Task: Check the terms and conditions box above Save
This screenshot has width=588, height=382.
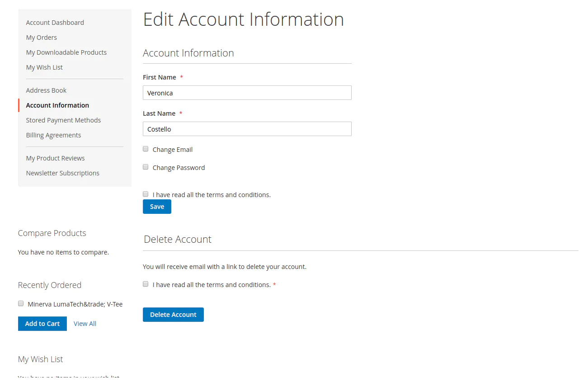Action: pos(145,194)
